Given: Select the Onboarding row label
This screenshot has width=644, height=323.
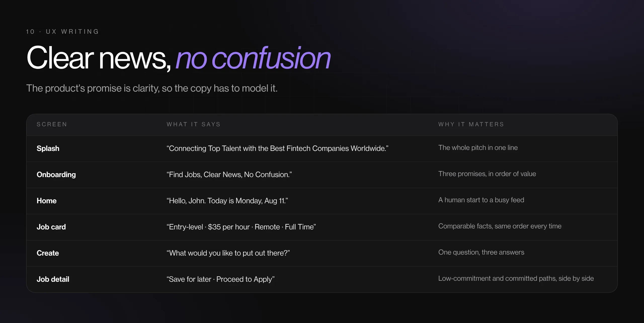Looking at the screenshot, I should 56,175.
